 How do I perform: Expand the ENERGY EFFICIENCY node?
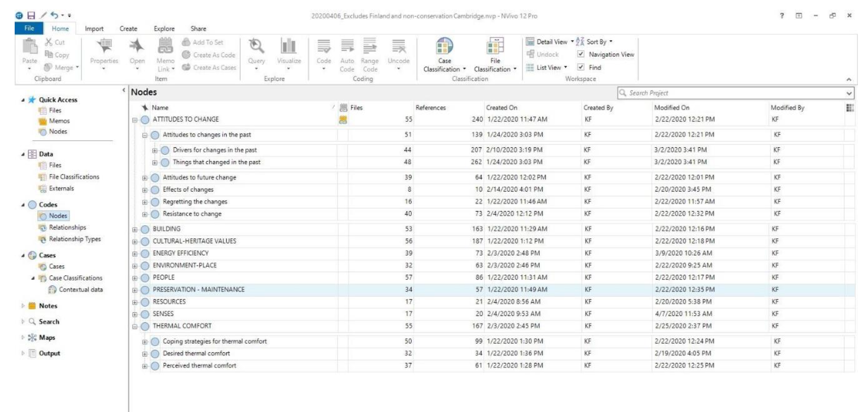pos(135,254)
